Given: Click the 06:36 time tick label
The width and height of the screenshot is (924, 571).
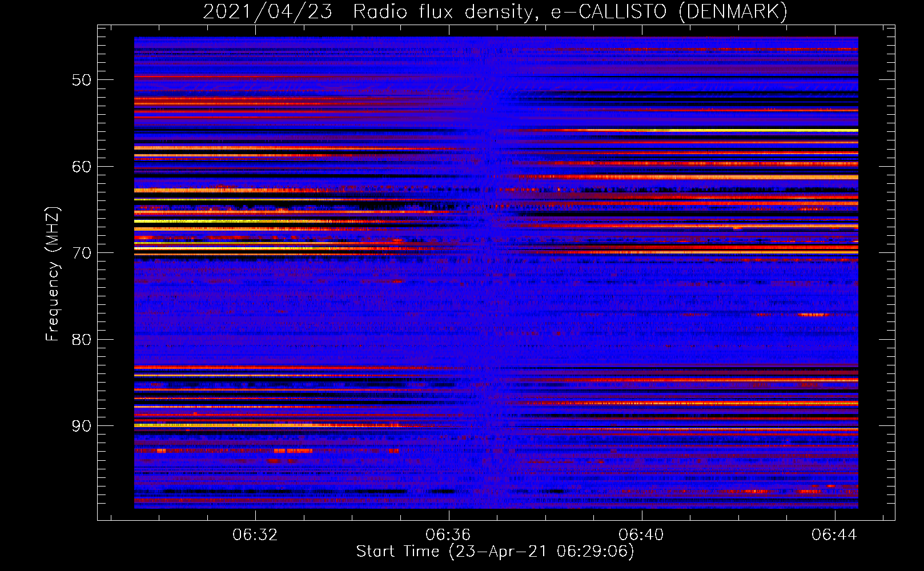Looking at the screenshot, I should [448, 534].
